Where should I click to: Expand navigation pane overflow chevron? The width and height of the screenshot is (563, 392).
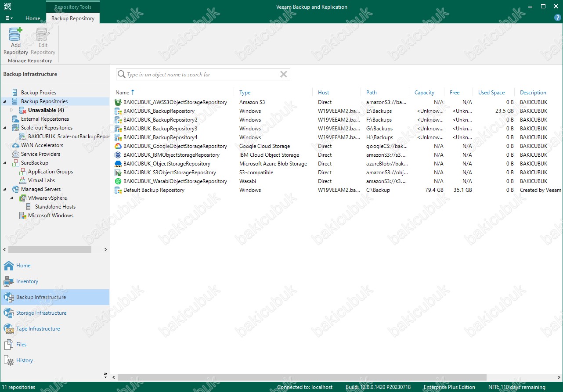pos(105,375)
